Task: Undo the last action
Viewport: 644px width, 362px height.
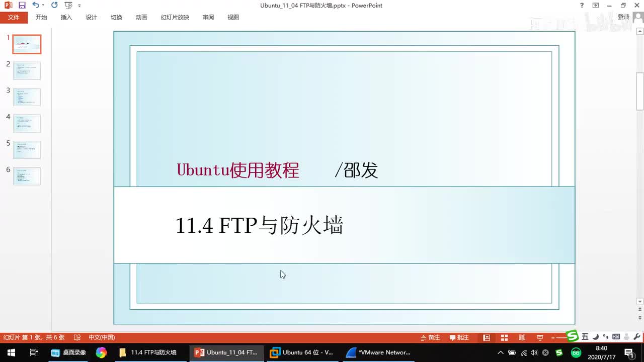Action: tap(35, 6)
